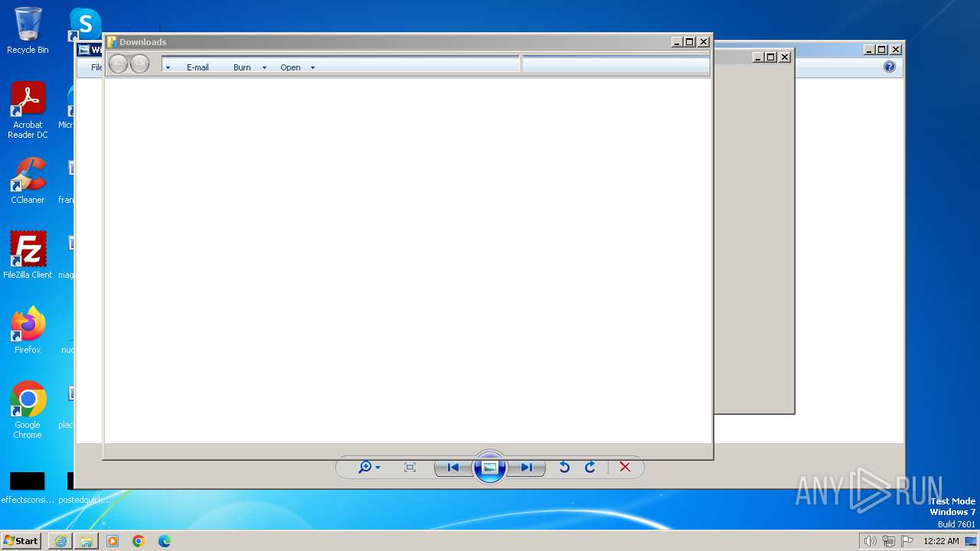Rotate counterclockwise in Photo Viewer
980x551 pixels.
pos(564,468)
